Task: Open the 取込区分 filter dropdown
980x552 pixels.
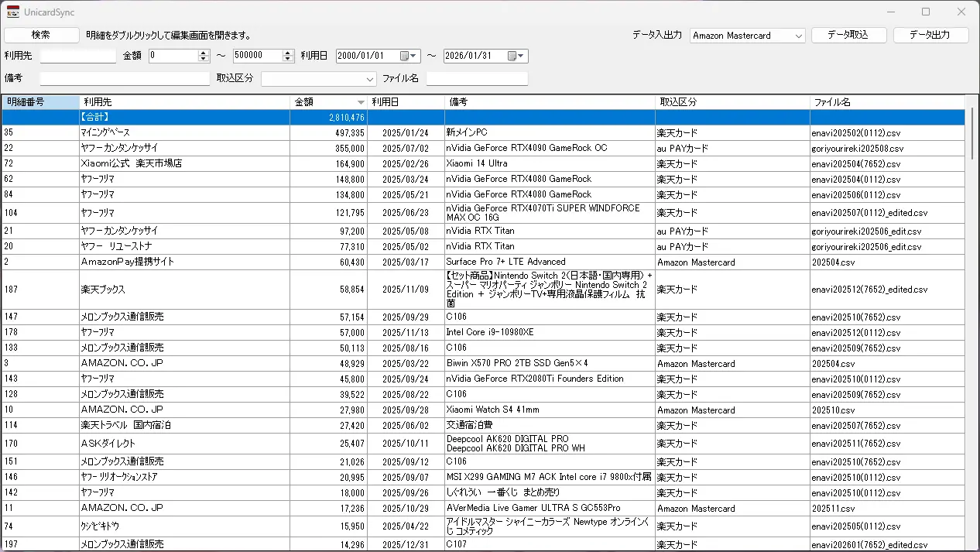Action: tap(370, 79)
